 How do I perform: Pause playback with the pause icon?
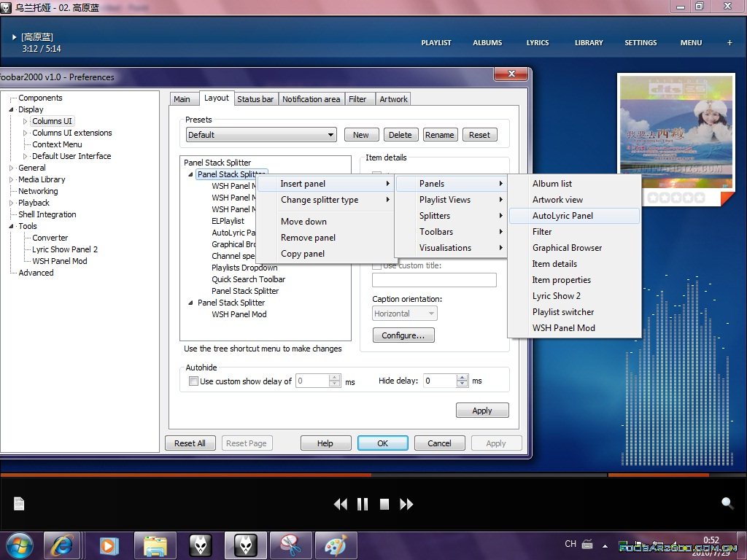pos(363,504)
